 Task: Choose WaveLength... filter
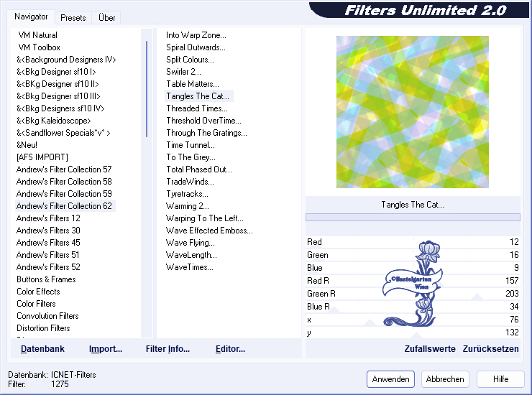[191, 255]
